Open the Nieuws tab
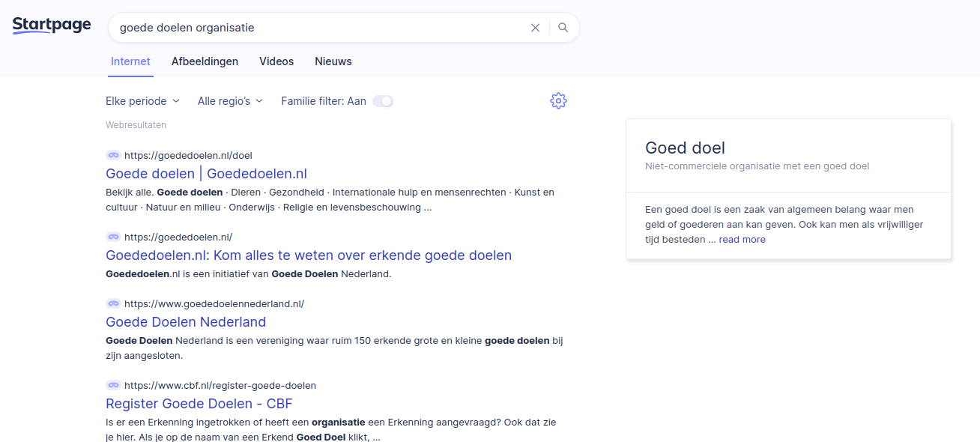The width and height of the screenshot is (980, 442). point(333,61)
